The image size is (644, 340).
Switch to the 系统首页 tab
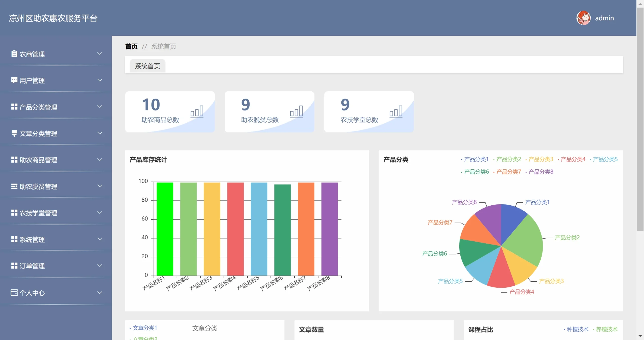(x=147, y=65)
